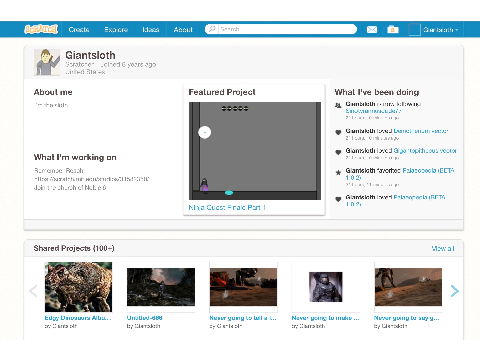Viewport: 480px width, 360px height.
Task: Open the My Stuff folder icon
Action: [393, 30]
